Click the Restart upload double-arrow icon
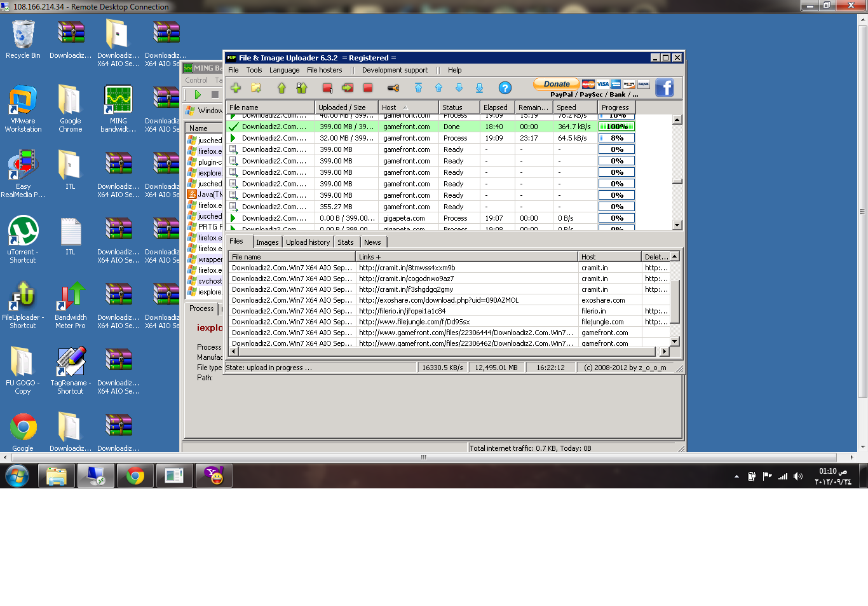Image resolution: width=868 pixels, height=606 pixels. [302, 88]
